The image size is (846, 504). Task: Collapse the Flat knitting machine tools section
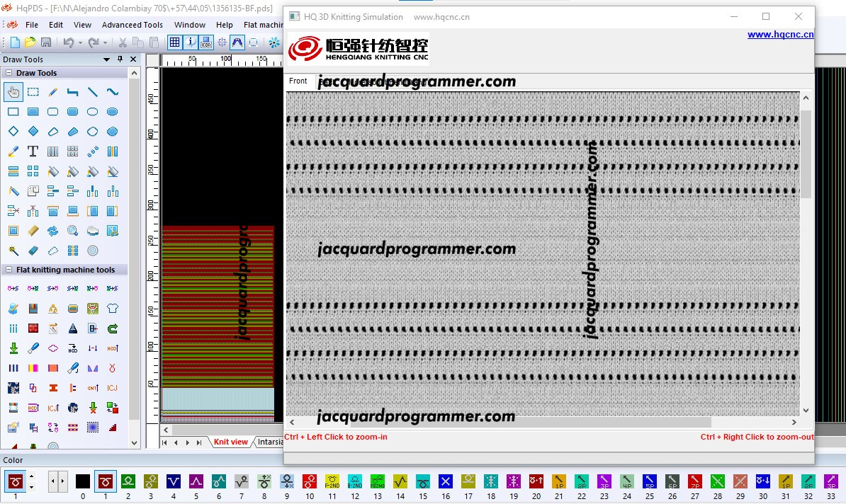coord(9,270)
